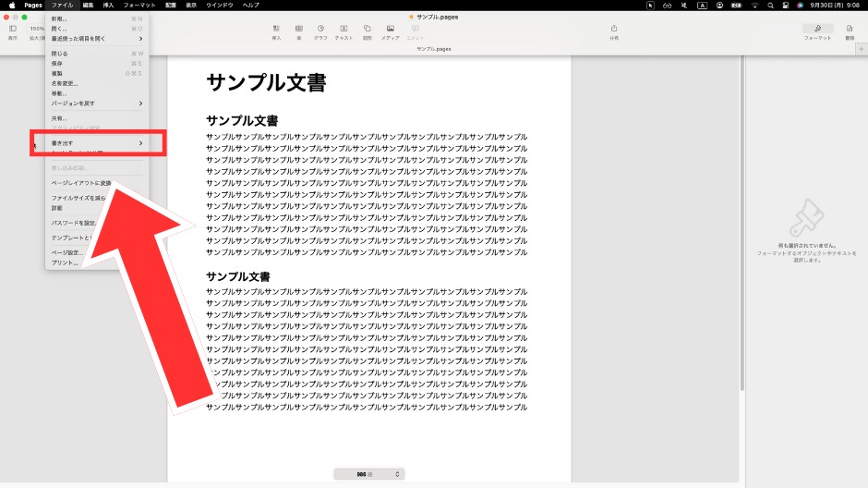Choose 開く… from the File menu

[x=97, y=29]
